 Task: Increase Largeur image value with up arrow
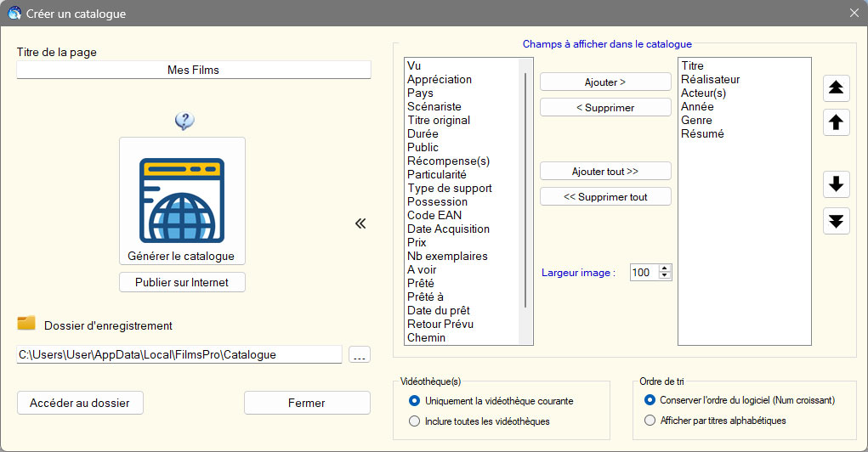tap(665, 268)
